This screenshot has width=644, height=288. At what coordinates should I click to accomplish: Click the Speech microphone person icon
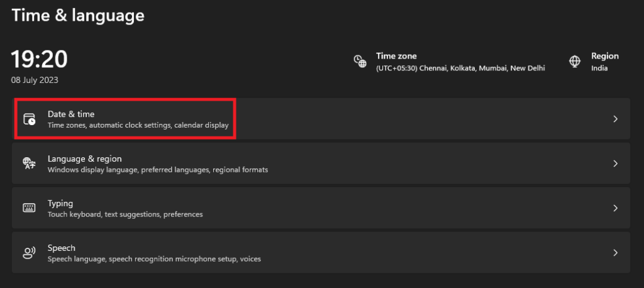click(x=30, y=253)
